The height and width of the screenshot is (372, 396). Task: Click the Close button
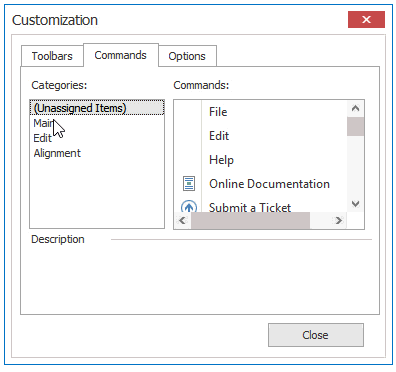pyautogui.click(x=316, y=335)
